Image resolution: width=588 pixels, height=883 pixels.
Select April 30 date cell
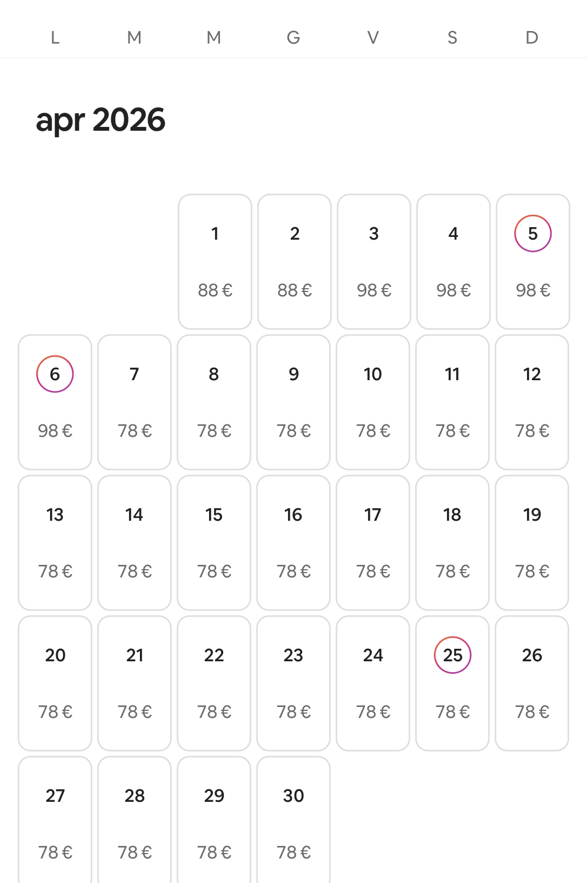293,820
